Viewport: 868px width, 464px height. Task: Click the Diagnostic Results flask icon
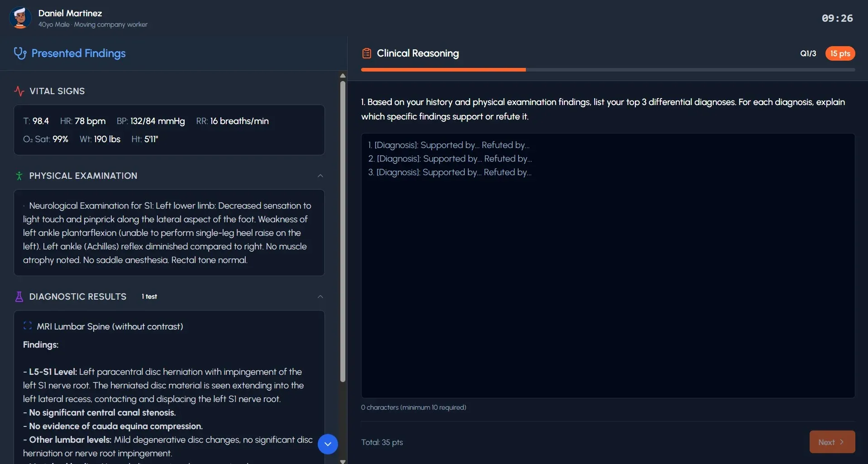pos(19,297)
